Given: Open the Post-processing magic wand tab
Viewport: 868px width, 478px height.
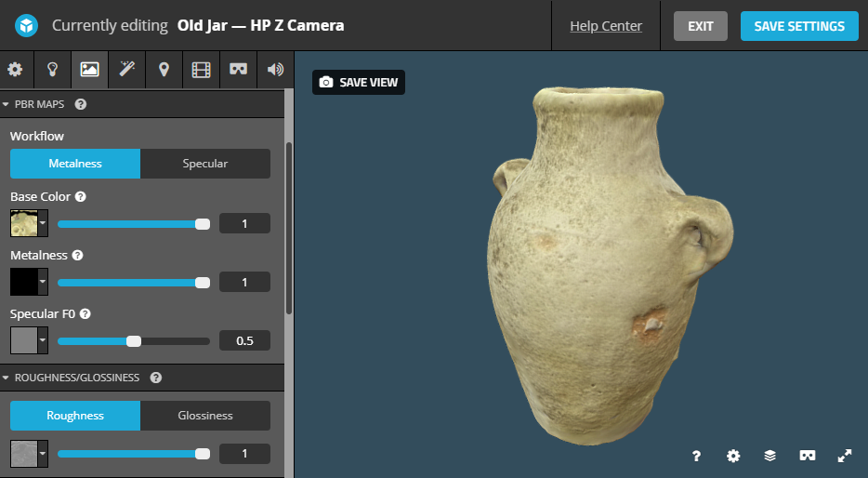Looking at the screenshot, I should point(126,70).
